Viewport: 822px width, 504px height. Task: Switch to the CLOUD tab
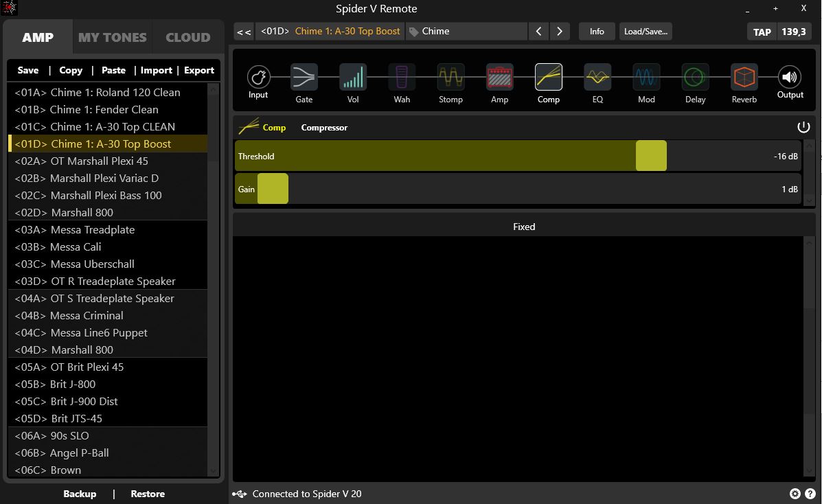point(187,37)
